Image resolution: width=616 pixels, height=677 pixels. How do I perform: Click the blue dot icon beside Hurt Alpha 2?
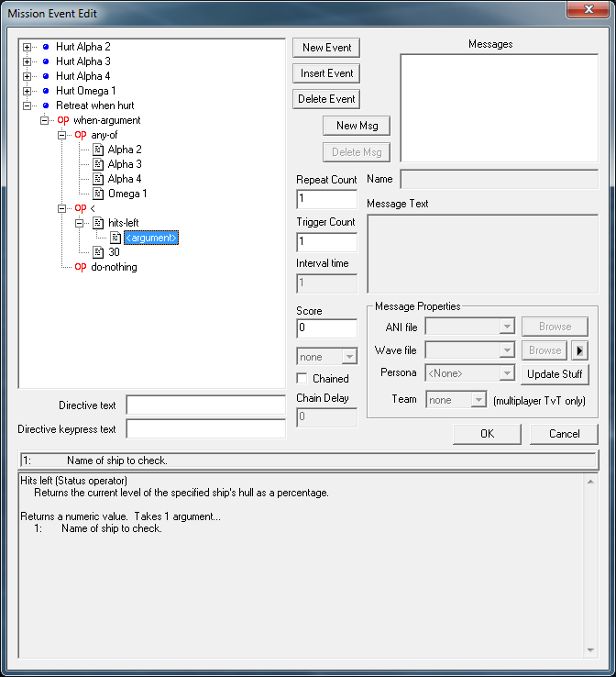[x=45, y=47]
